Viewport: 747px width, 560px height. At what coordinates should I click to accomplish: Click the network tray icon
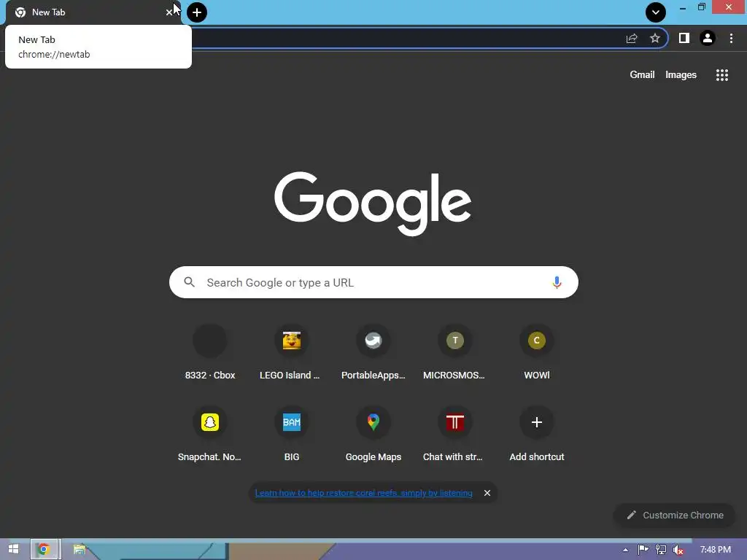click(x=661, y=550)
